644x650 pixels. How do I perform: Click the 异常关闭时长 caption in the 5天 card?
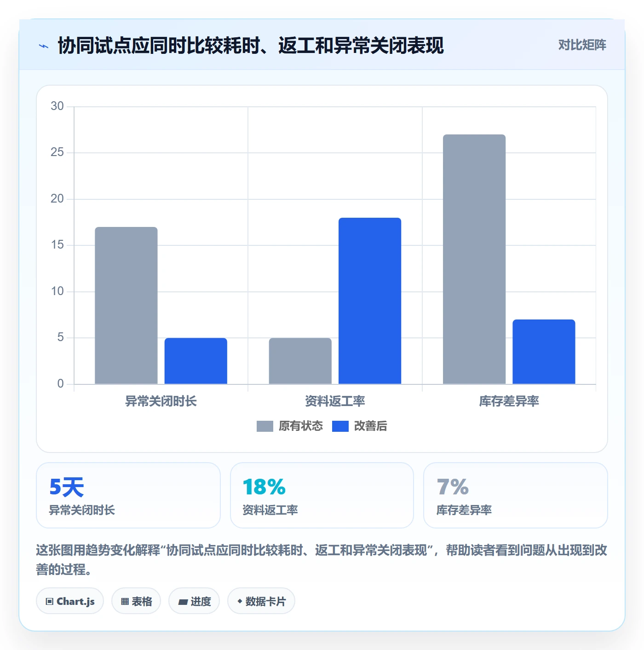[82, 510]
